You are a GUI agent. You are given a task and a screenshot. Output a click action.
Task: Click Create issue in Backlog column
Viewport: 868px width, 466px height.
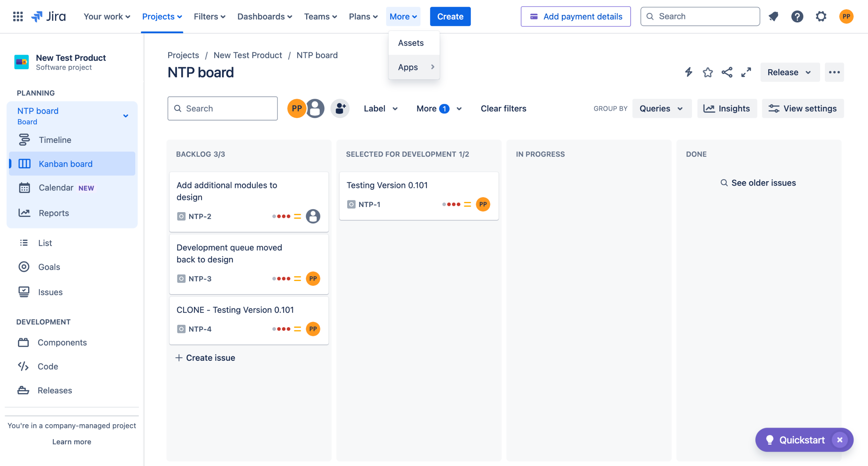click(205, 358)
